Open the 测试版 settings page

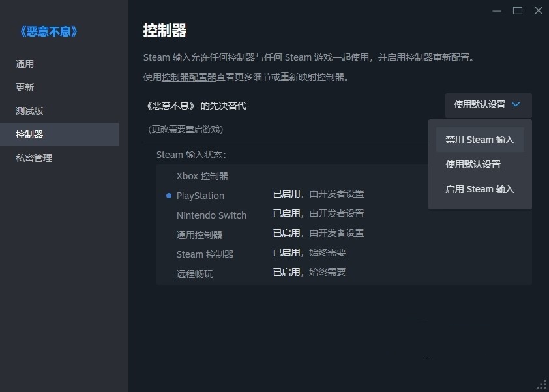[29, 110]
